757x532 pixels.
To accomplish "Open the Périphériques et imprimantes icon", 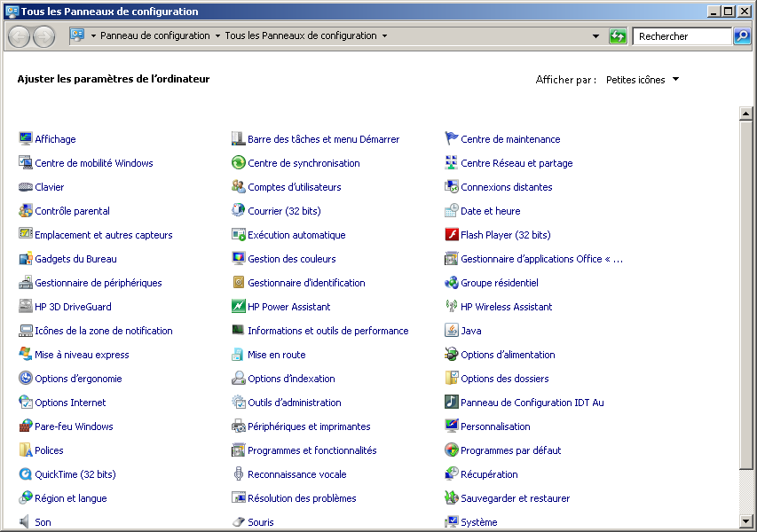I will (239, 426).
